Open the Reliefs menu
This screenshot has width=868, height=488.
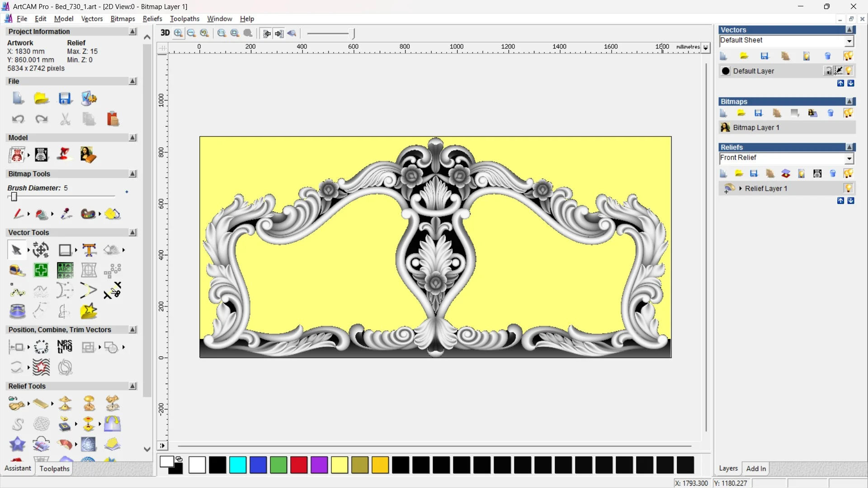152,19
